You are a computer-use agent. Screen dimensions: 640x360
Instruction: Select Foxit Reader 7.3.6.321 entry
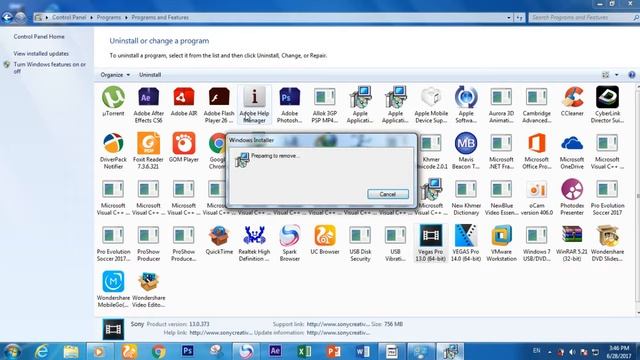click(149, 151)
